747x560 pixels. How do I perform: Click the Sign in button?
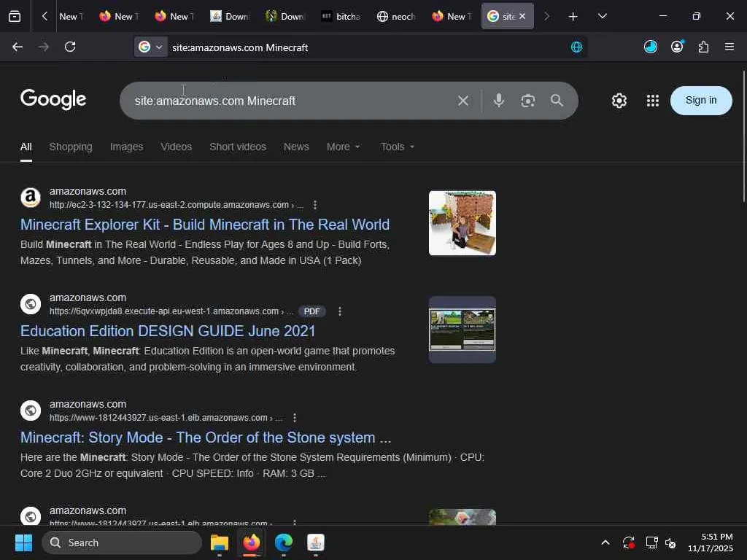tap(701, 101)
